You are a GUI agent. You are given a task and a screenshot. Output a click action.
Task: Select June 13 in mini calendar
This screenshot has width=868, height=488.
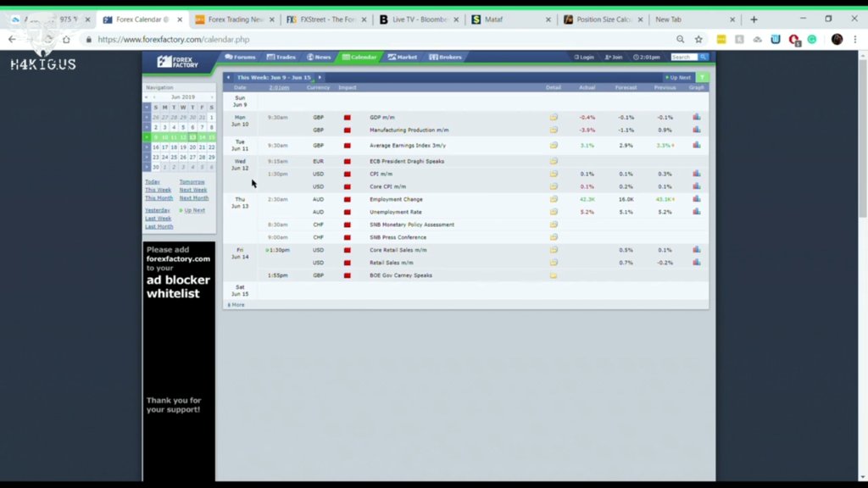[192, 137]
